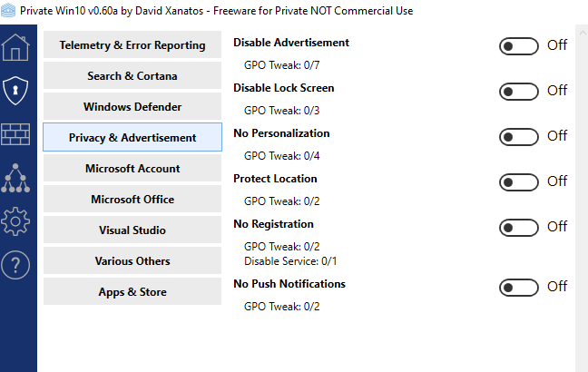Image resolution: width=588 pixels, height=372 pixels.
Task: Open the Home overview sidebar icon
Action: (16, 47)
